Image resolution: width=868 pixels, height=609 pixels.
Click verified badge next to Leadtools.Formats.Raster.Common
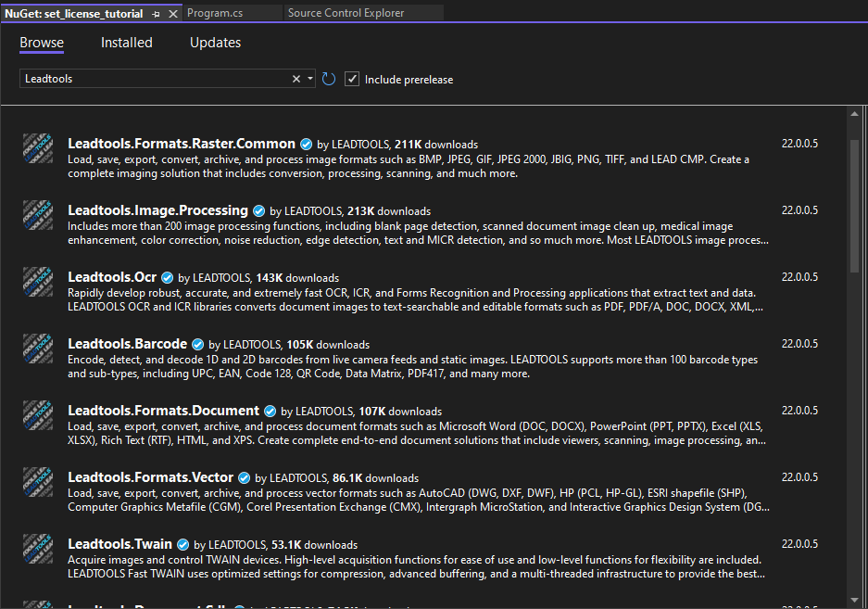[x=306, y=144]
